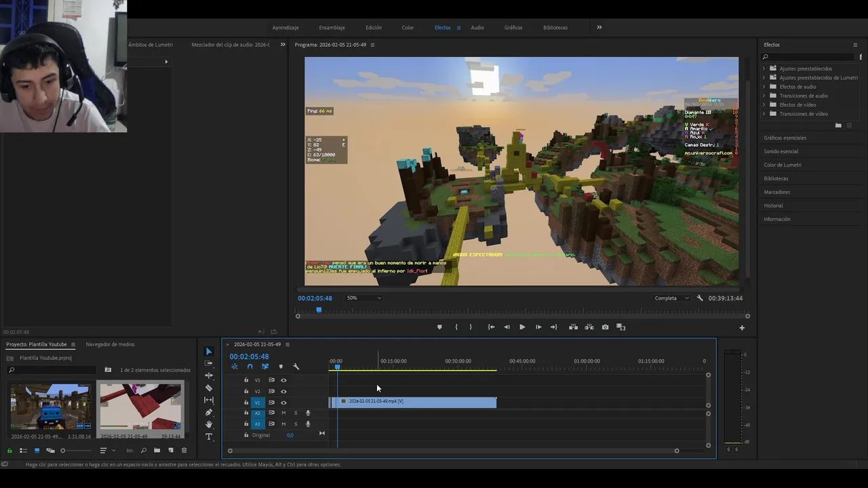
Task: Expand Ajustes preestablecidos folder
Action: pyautogui.click(x=764, y=68)
